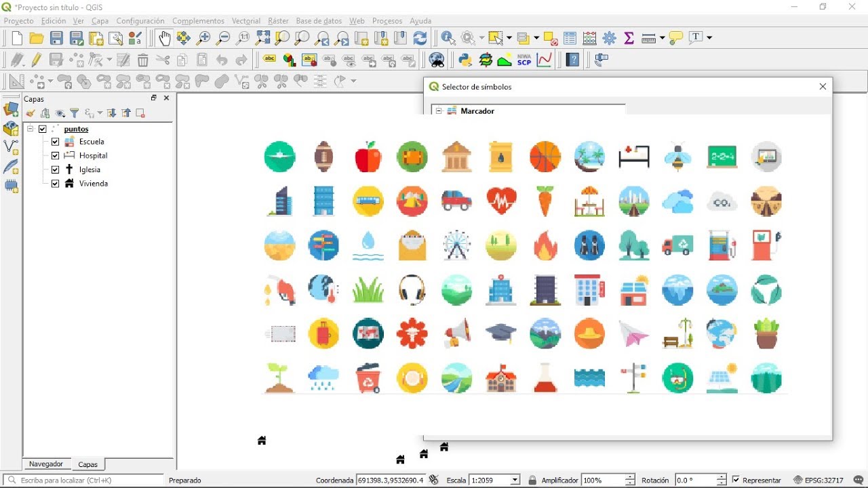Viewport: 868px width, 488px height.
Task: Toggle editing with the yellow pencil icon
Action: pos(37,60)
